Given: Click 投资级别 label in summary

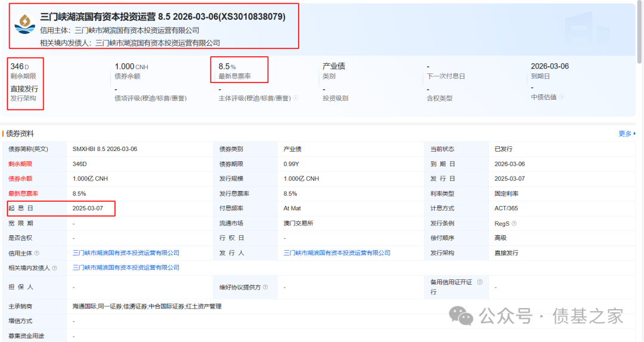Looking at the screenshot, I should click(x=335, y=98).
